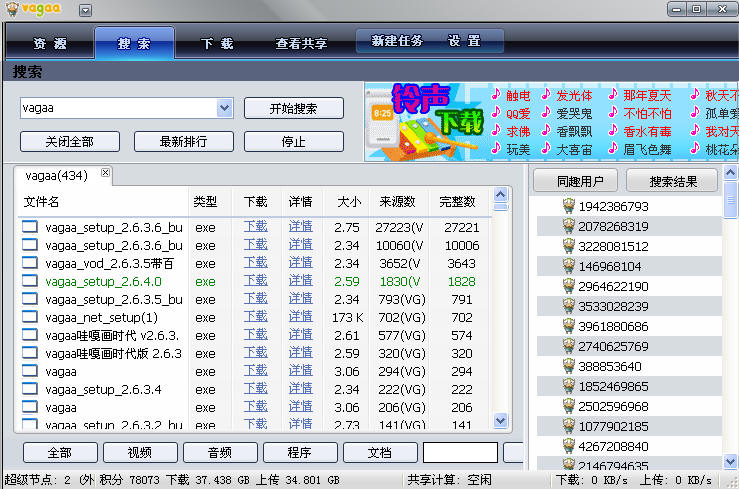739x489 pixels.
Task: Close the vagaa(434) results tab
Action: click(x=106, y=173)
